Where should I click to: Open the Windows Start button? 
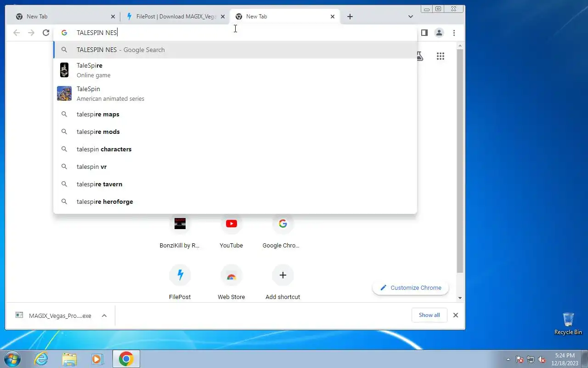pos(12,359)
